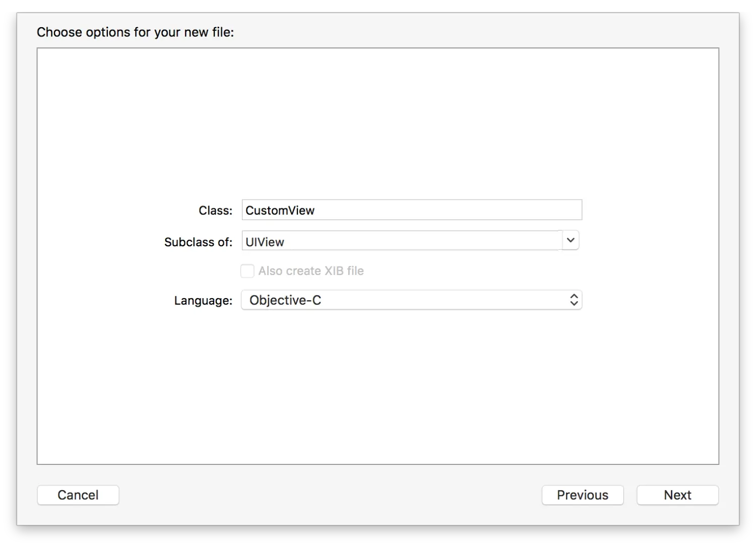Focus the Subclass of UIView text field
This screenshot has width=756, height=546.
tap(402, 241)
